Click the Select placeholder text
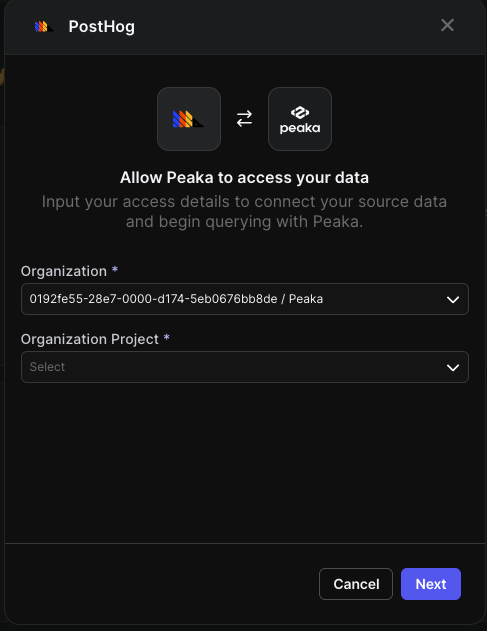The height and width of the screenshot is (631, 487). [47, 367]
